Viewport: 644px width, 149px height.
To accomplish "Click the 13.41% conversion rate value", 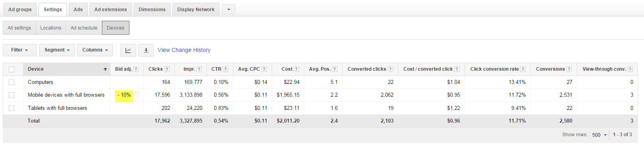I will [x=517, y=82].
